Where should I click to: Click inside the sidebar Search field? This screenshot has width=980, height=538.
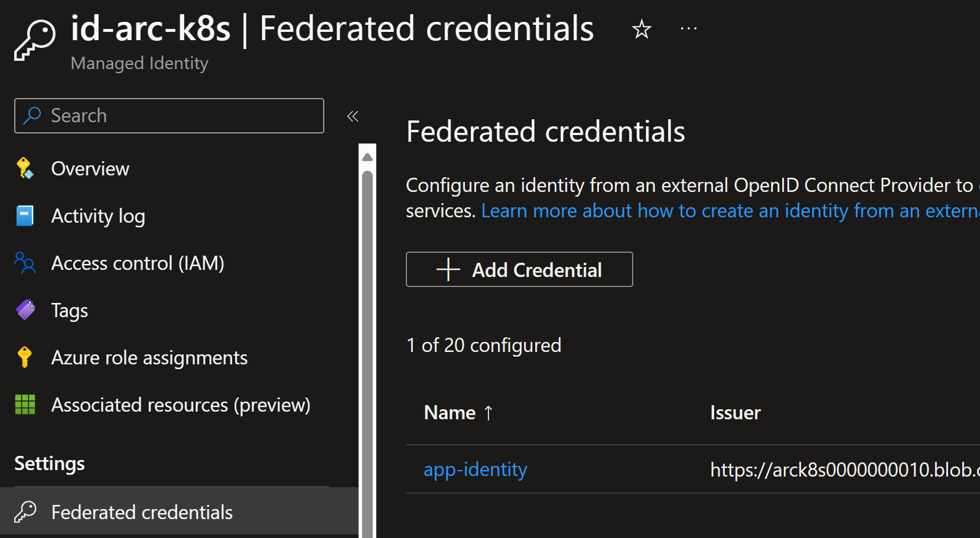169,116
